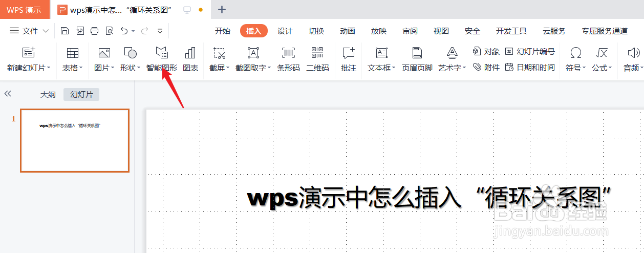Click the save-as icon beside Save
Screen dimensions: 644x253
[79, 31]
